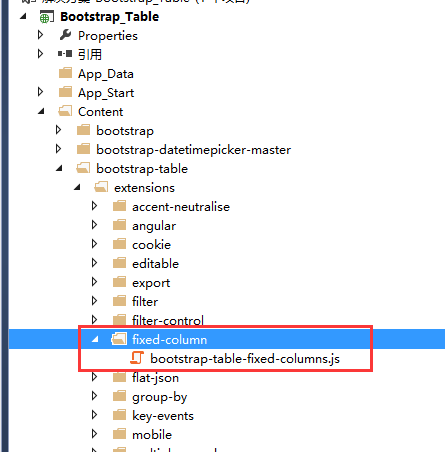Select the Properties label
The height and width of the screenshot is (452, 445).
tap(108, 36)
